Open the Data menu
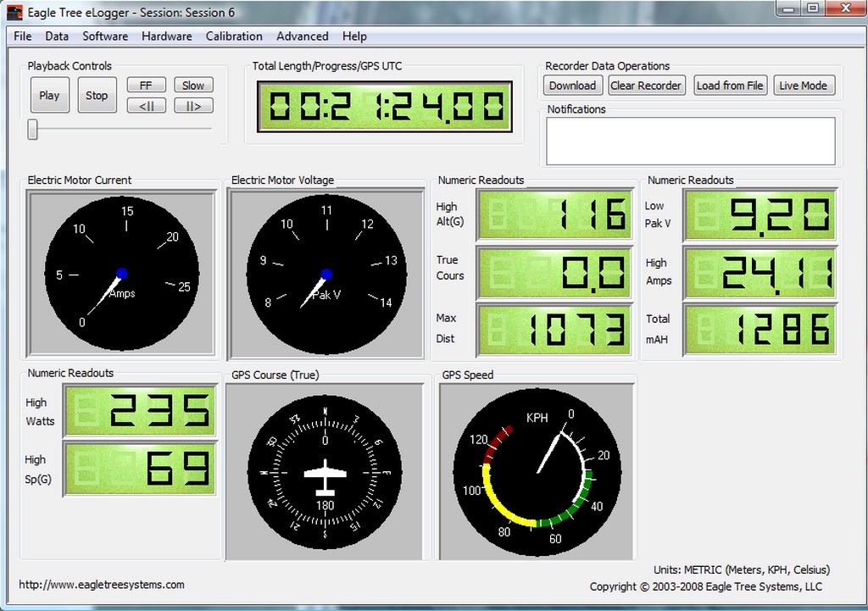The image size is (868, 611). [57, 36]
